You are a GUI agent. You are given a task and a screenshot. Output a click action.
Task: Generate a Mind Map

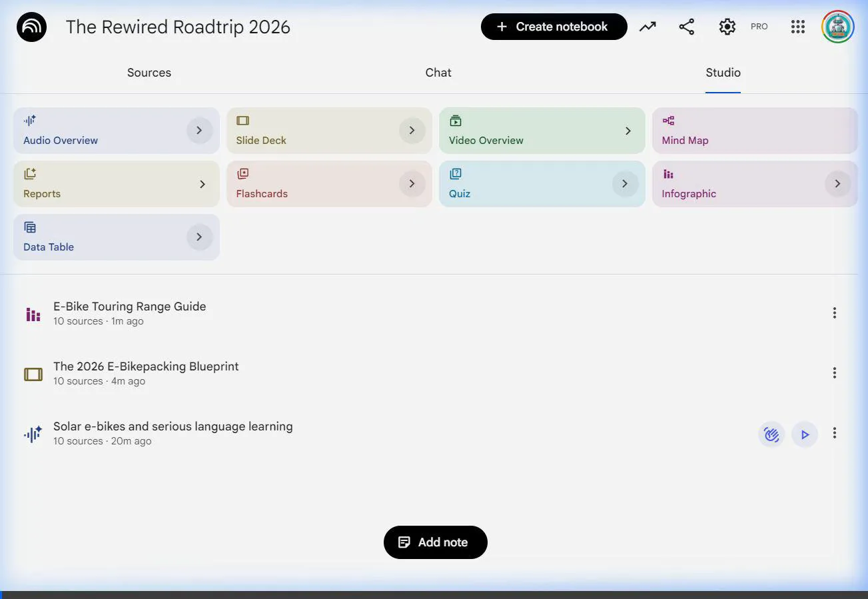pos(754,131)
